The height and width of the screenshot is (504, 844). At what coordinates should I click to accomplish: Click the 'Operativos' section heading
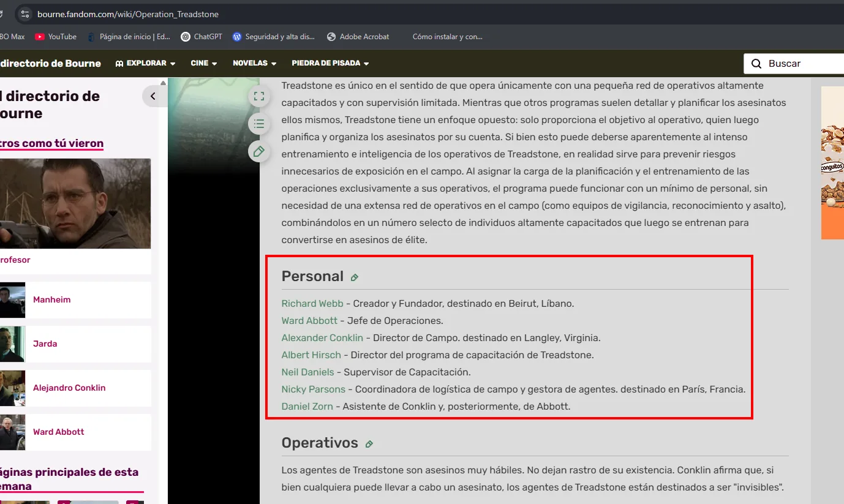[320, 443]
